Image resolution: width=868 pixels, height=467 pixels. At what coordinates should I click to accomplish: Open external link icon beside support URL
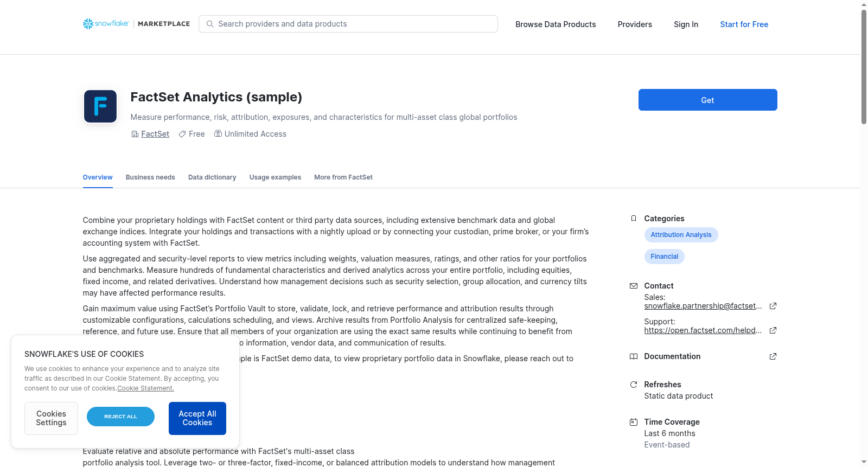(773, 330)
